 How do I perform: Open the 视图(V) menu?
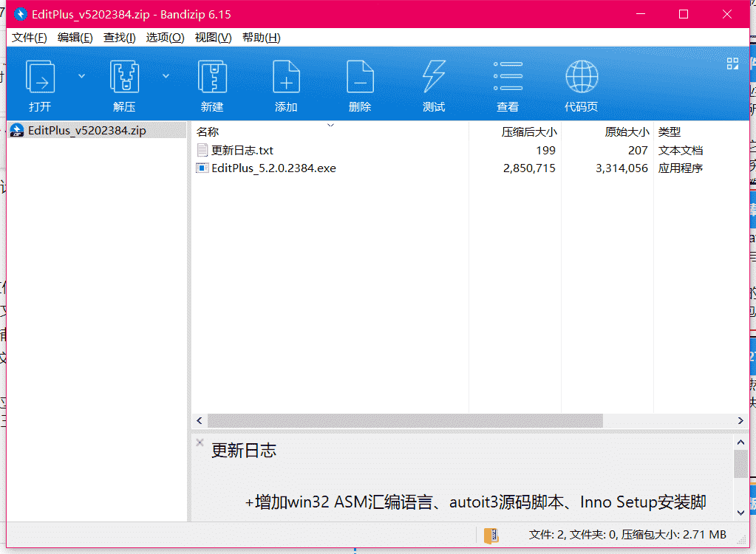tap(213, 38)
